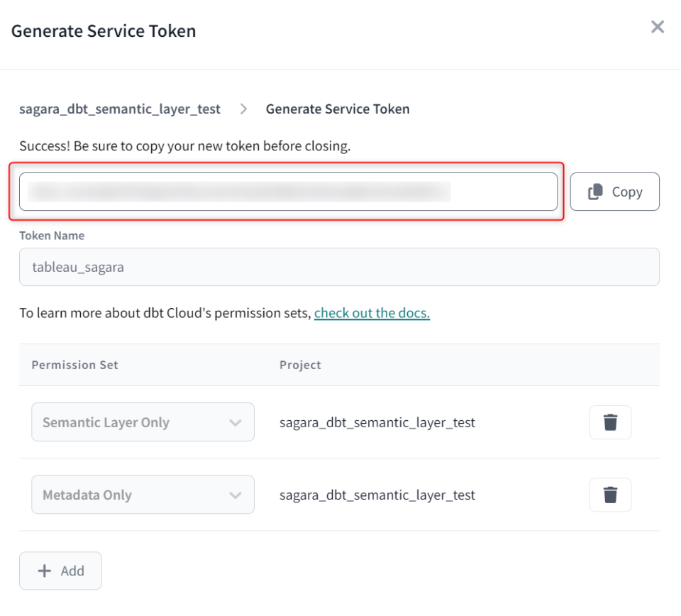The image size is (681, 616).
Task: Open the check out the docs link
Action: coord(372,312)
